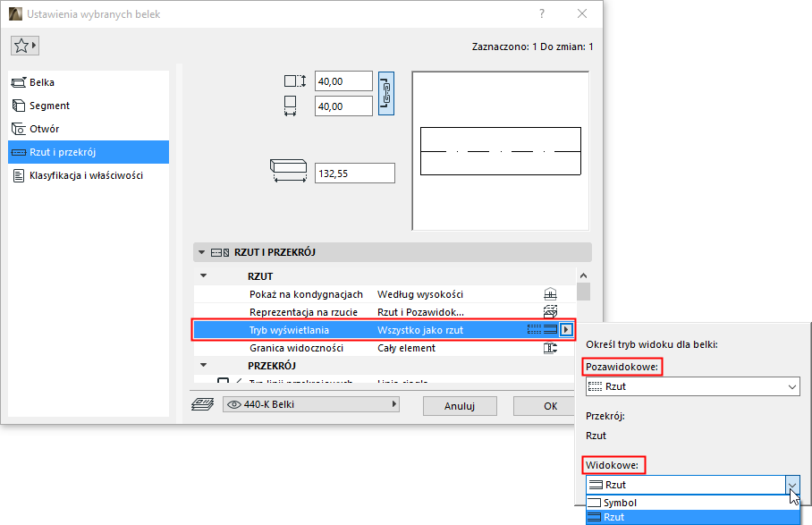Click the beam preview thumbnail
Screen dimensions: 812x525
pyautogui.click(x=500, y=150)
